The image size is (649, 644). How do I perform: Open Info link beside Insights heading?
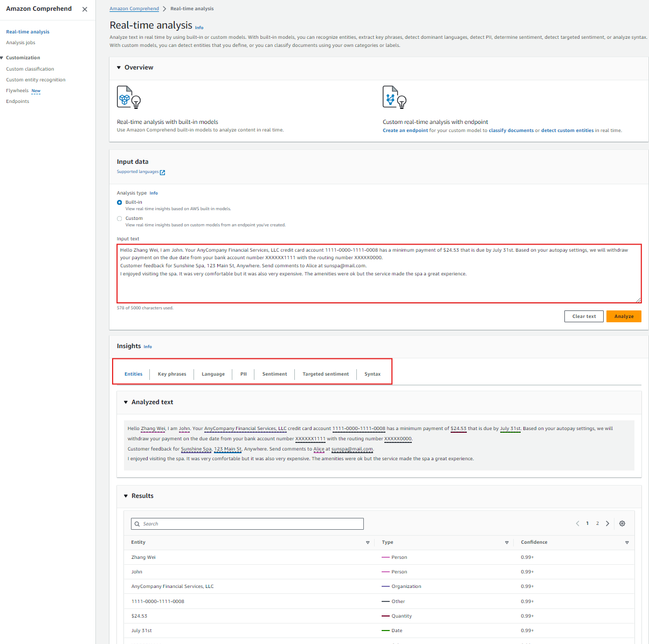point(148,347)
